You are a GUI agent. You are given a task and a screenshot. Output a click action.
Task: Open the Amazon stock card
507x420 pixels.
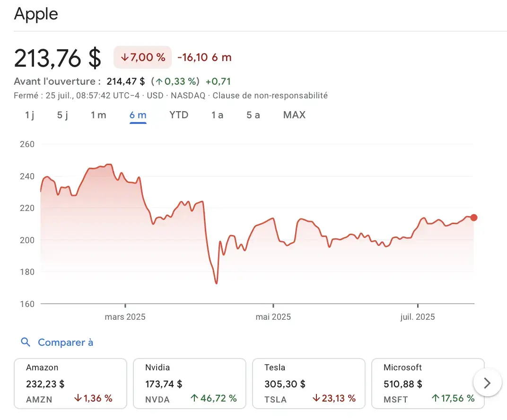[x=70, y=383]
